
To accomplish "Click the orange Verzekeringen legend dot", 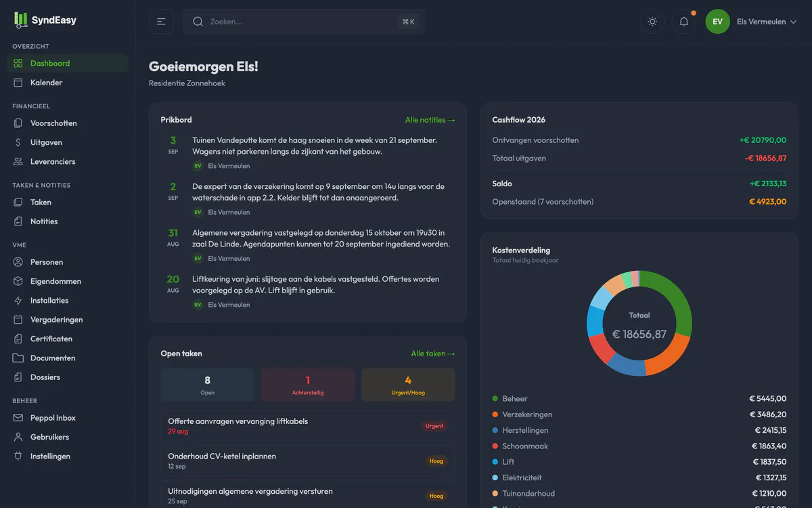I will pos(495,415).
